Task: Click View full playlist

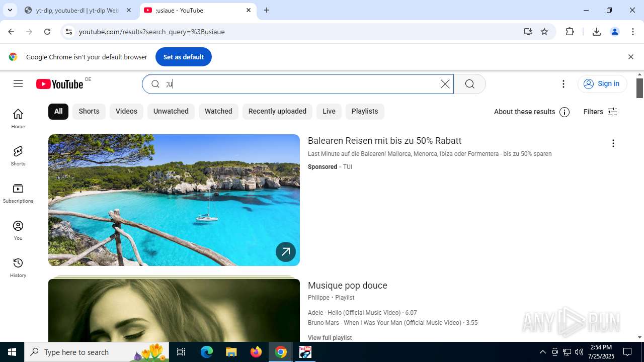Action: coord(330,338)
